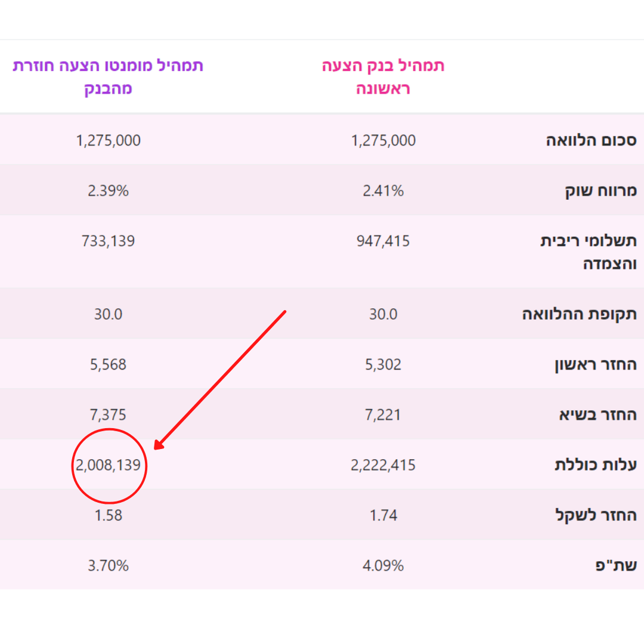Viewport: 644px width, 644px height.
Task: Click the interest payments value 733,139
Action: tap(108, 241)
